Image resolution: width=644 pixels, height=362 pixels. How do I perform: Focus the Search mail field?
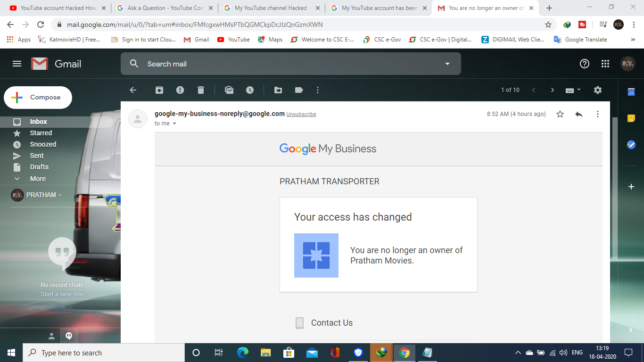[290, 64]
